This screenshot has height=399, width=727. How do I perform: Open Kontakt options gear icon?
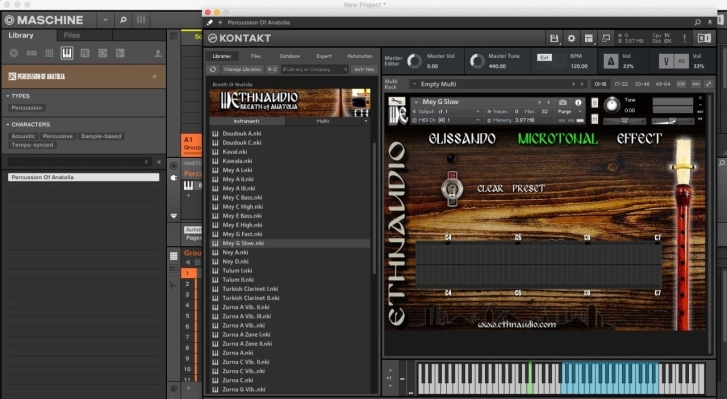tap(571, 38)
